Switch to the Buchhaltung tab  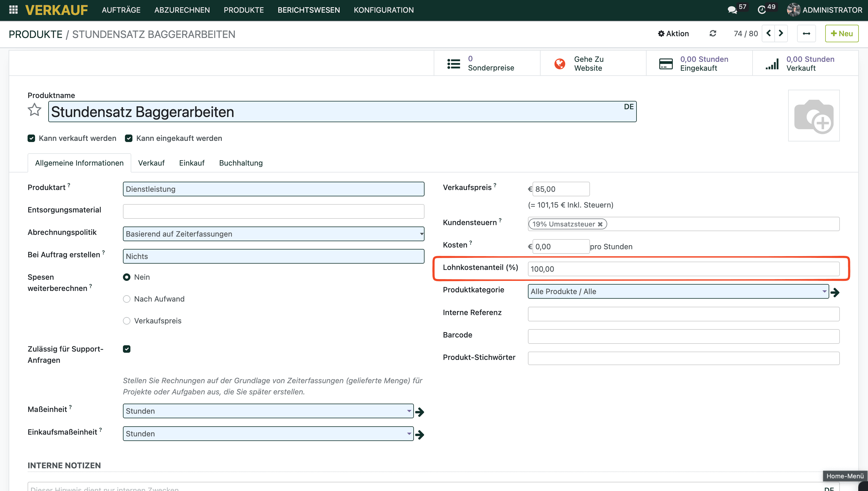(x=241, y=163)
